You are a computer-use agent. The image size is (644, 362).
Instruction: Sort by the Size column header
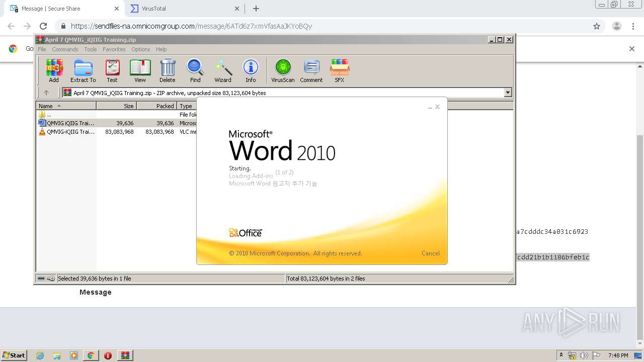116,106
